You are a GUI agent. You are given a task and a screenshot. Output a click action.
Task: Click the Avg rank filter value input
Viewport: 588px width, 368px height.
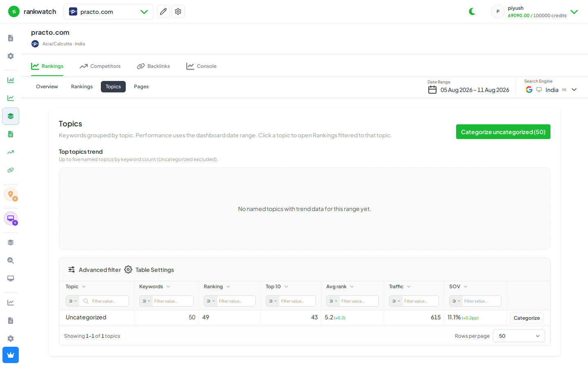click(359, 301)
